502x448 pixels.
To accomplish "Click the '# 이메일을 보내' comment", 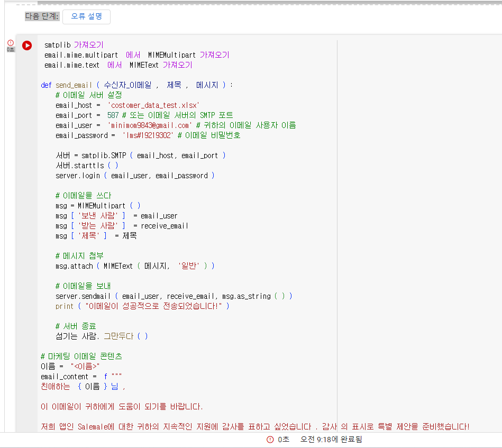I will 83,286.
